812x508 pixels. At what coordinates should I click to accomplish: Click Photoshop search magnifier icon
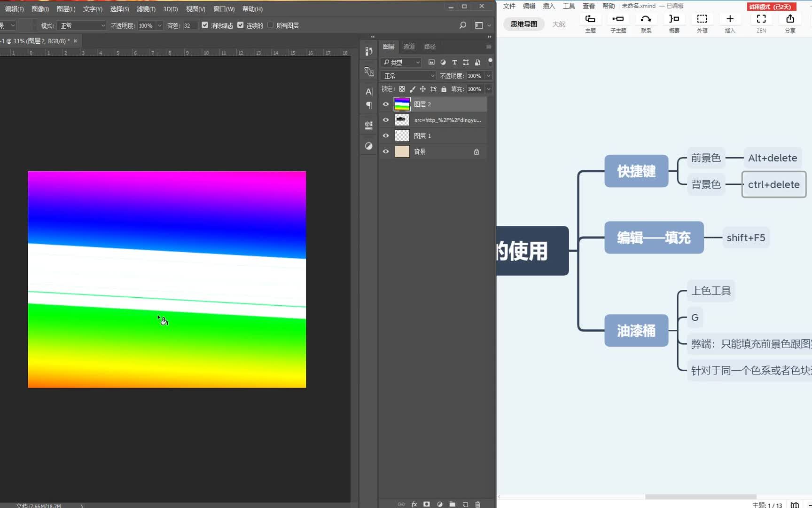click(463, 25)
